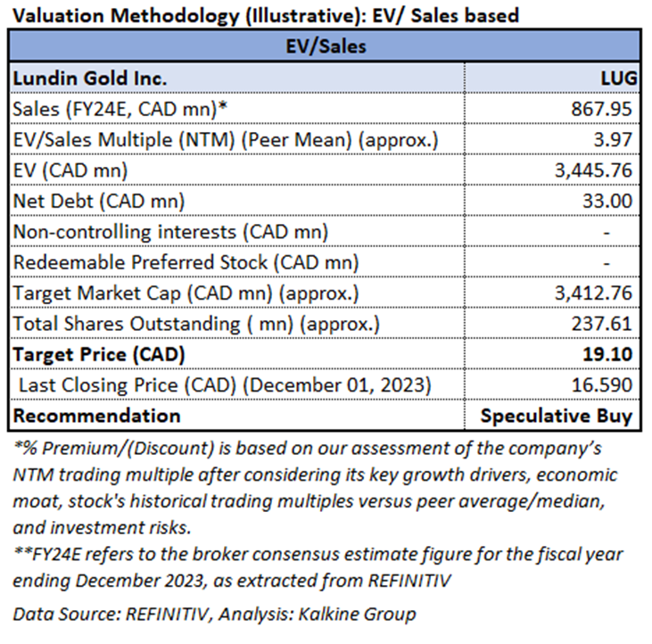This screenshot has height=644, width=652.
Task: Click the EV/Sales blue header cell
Action: [x=326, y=46]
